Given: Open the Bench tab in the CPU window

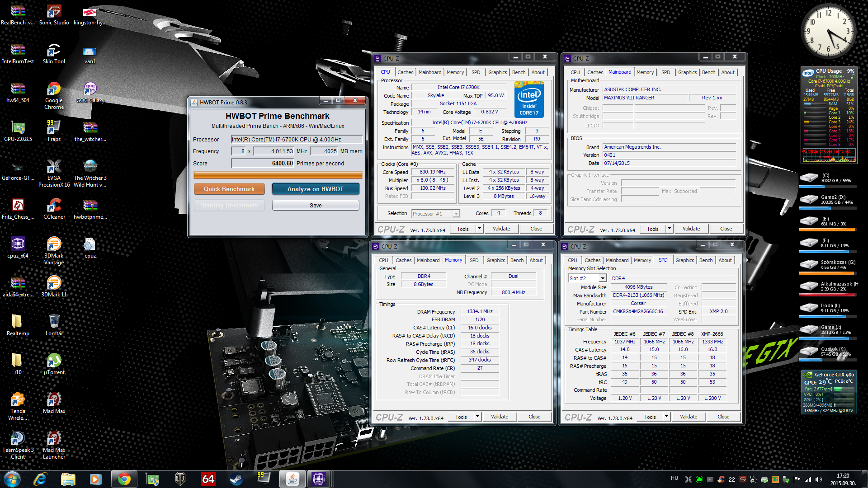Looking at the screenshot, I should pos(519,72).
